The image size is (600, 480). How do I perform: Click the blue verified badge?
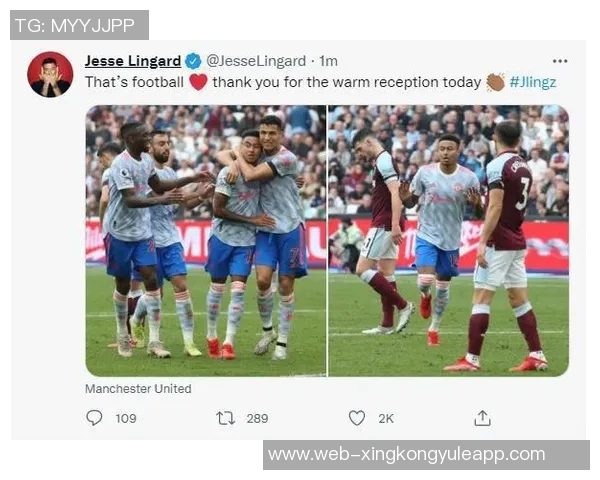[193, 61]
